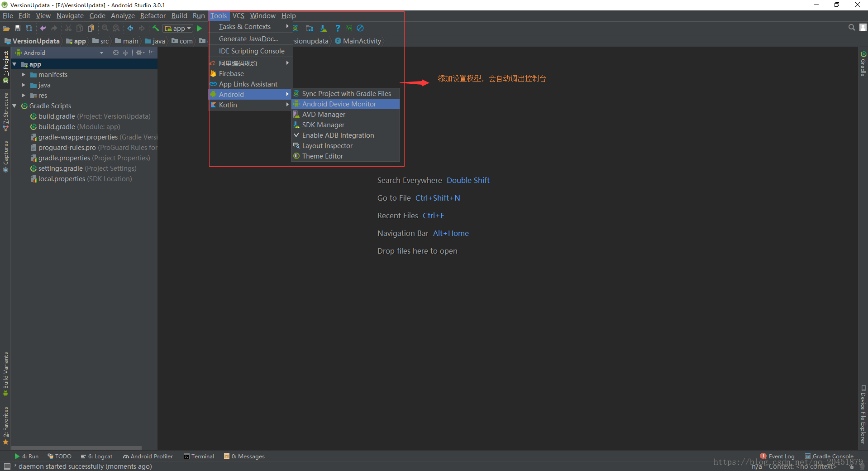This screenshot has height=471, width=868.
Task: Open the VCS menu
Action: (238, 16)
